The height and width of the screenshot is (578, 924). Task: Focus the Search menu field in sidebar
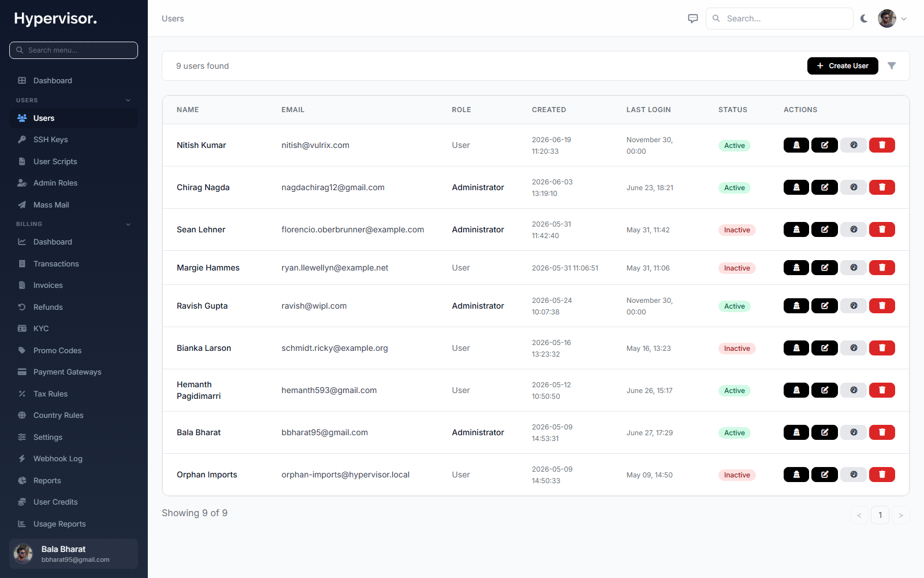tap(73, 50)
